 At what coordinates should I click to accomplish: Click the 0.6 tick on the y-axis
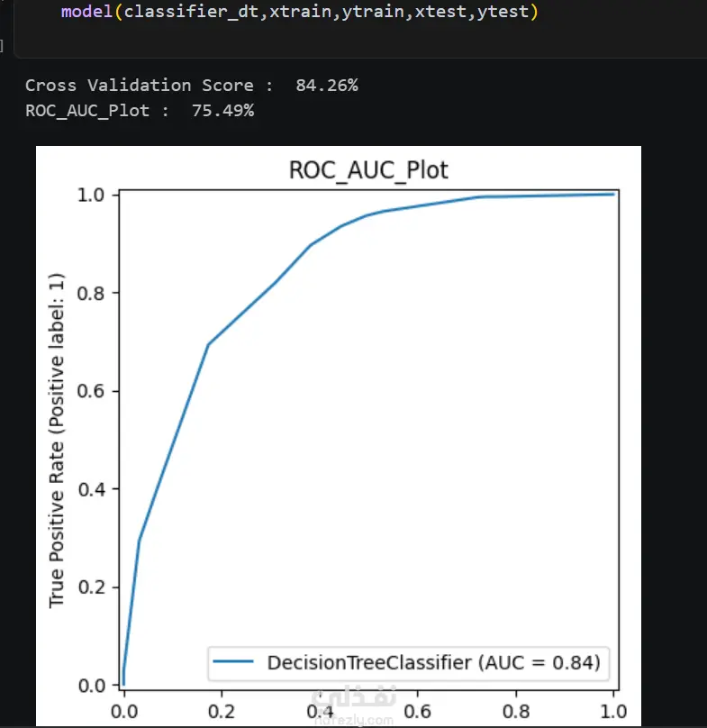point(91,391)
